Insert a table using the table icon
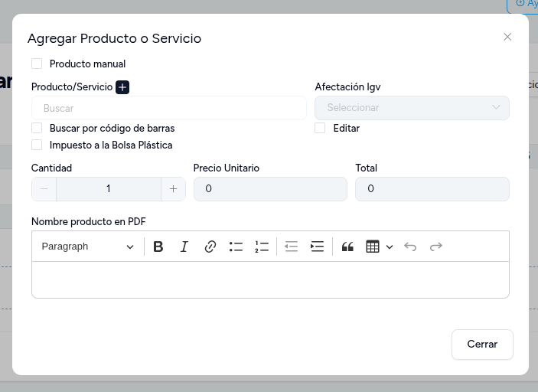This screenshot has width=538, height=392. (373, 247)
